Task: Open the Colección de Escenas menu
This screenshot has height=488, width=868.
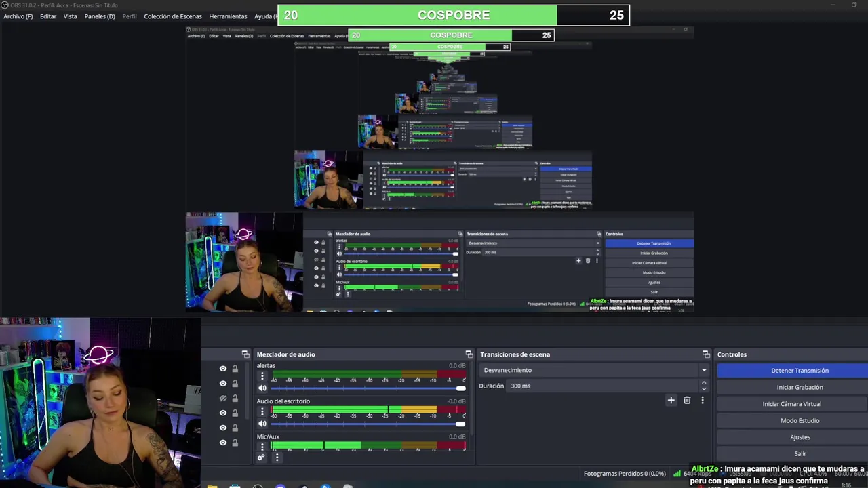Action: click(173, 16)
